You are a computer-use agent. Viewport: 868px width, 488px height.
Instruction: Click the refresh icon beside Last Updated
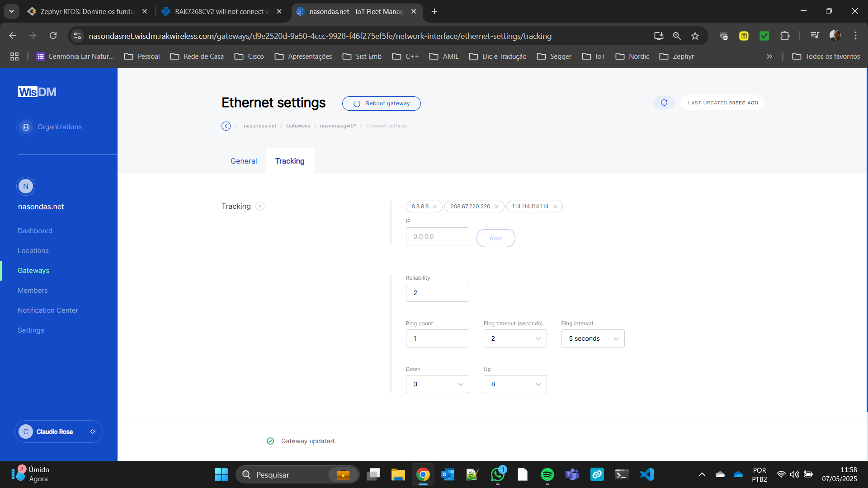pos(664,103)
